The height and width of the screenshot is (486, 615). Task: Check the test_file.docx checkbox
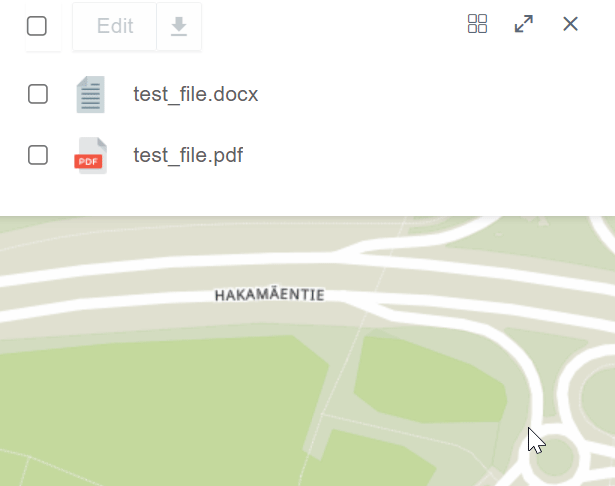pos(37,95)
